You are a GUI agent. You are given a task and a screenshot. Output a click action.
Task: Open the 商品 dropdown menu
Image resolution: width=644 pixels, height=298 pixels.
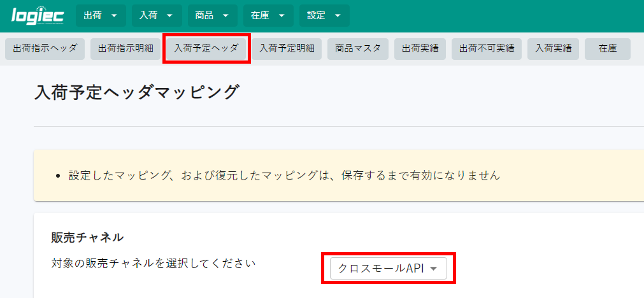click(x=212, y=15)
